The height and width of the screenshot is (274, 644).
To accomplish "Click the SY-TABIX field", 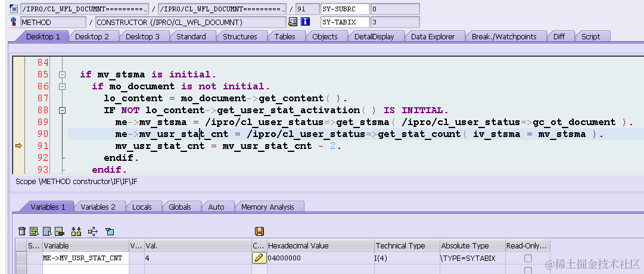I will point(345,22).
